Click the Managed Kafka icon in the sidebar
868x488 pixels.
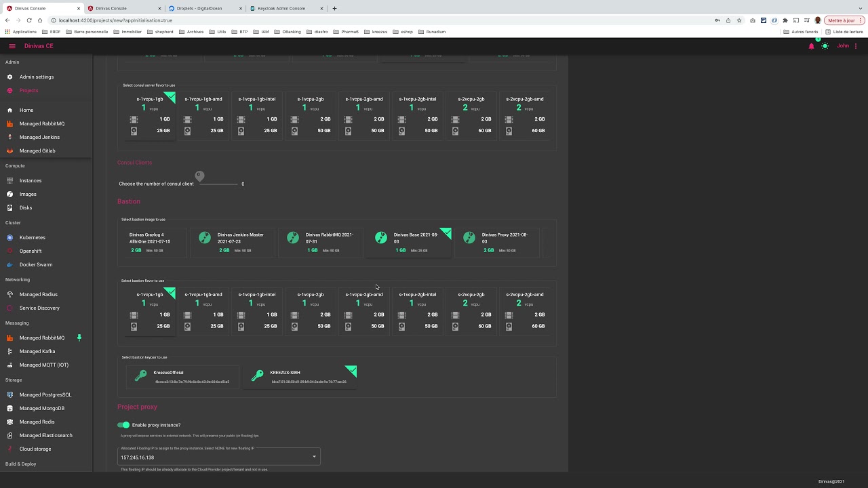(x=10, y=351)
